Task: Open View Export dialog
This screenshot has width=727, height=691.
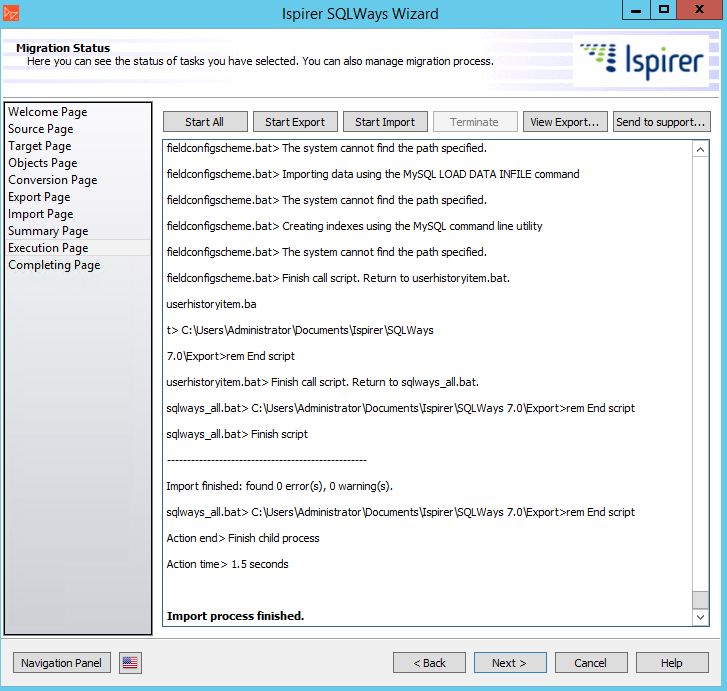Action: [x=565, y=122]
